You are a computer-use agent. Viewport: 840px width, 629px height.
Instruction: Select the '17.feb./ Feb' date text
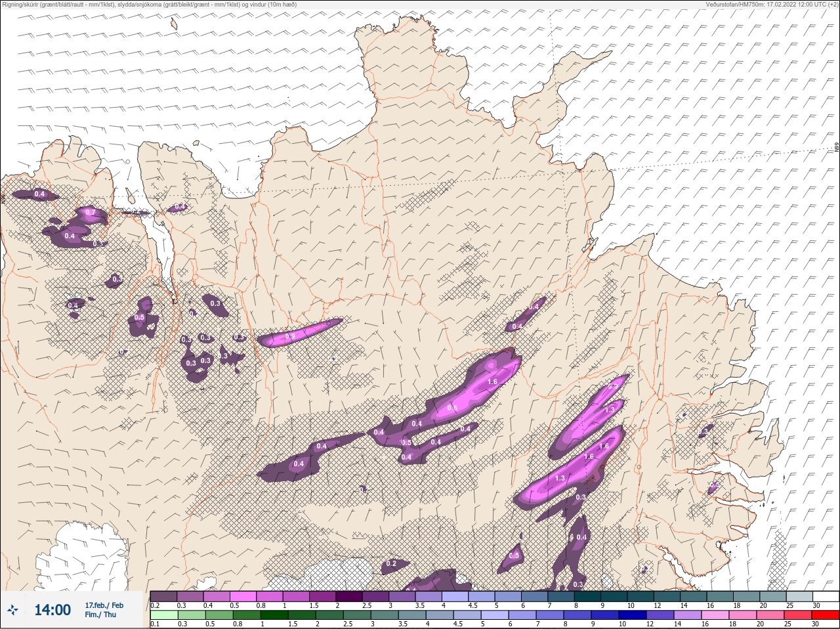(104, 605)
